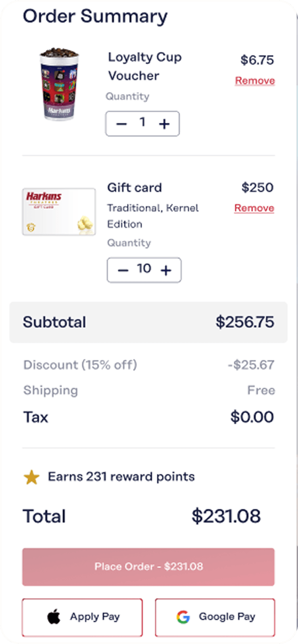Click the Gift card item title
298x644 pixels.
[135, 188]
